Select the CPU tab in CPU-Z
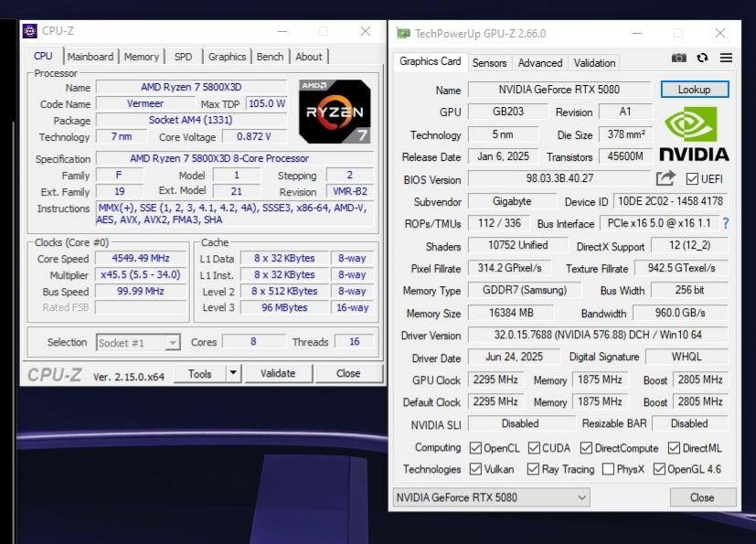Screen dimensions: 756x544 [x=43, y=56]
